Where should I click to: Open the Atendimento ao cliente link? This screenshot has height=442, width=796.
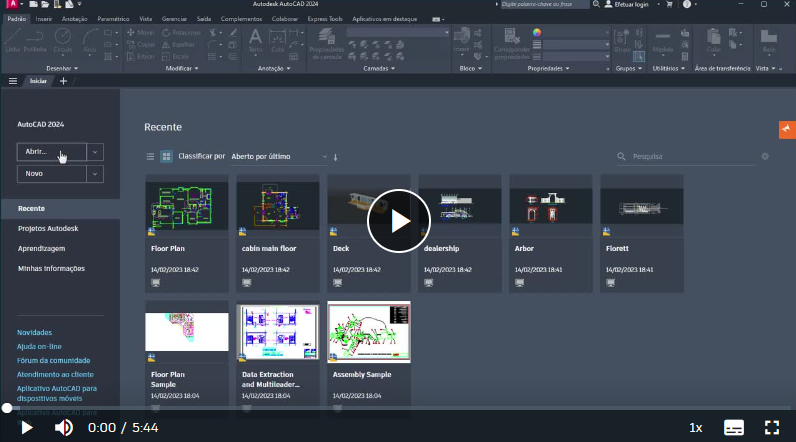click(x=55, y=375)
